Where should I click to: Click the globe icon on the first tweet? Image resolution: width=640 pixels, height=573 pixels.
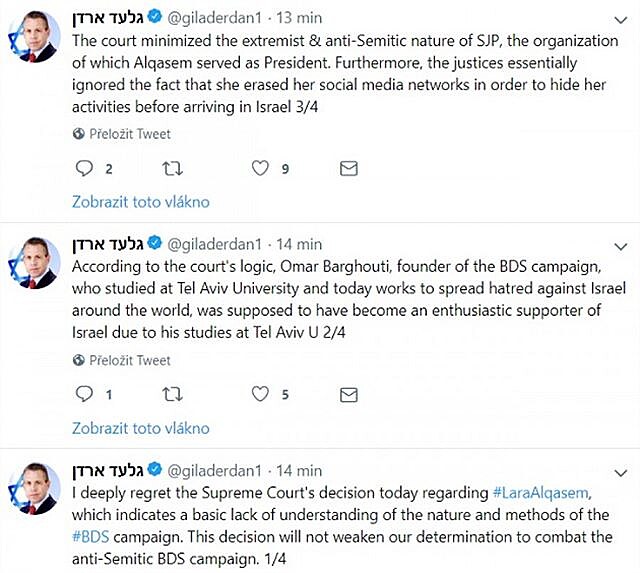point(78,134)
